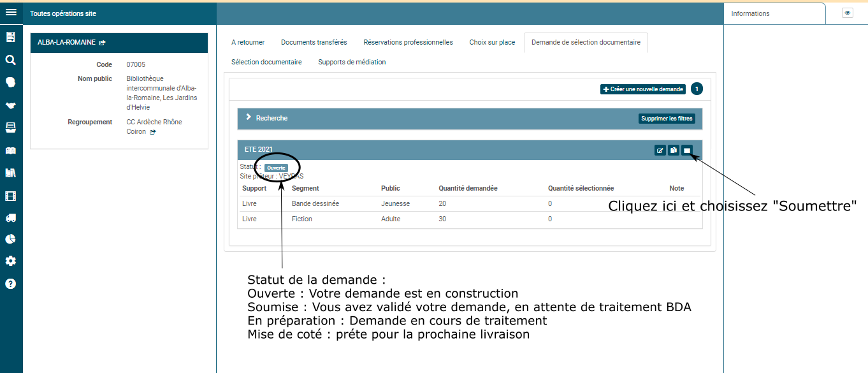Select the Fiction segment cell
868x373 pixels.
click(x=302, y=219)
